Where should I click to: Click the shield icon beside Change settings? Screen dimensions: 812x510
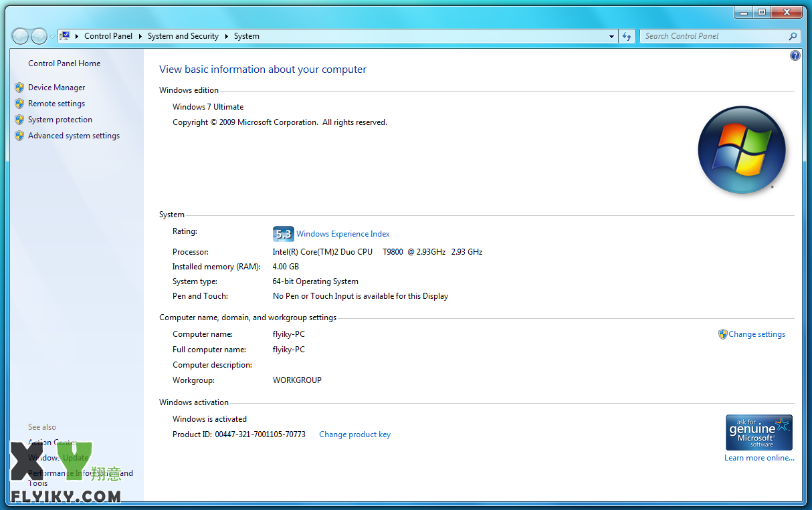tap(722, 334)
